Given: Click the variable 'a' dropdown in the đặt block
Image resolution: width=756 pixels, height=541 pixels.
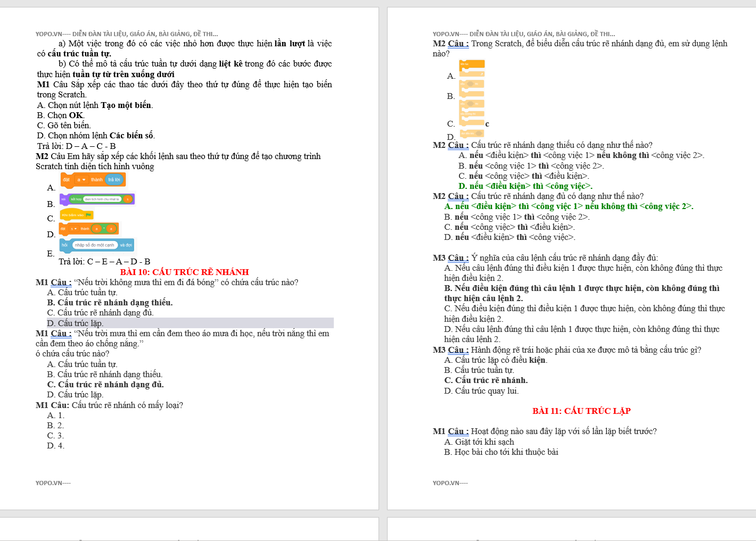Looking at the screenshot, I should 81,180.
